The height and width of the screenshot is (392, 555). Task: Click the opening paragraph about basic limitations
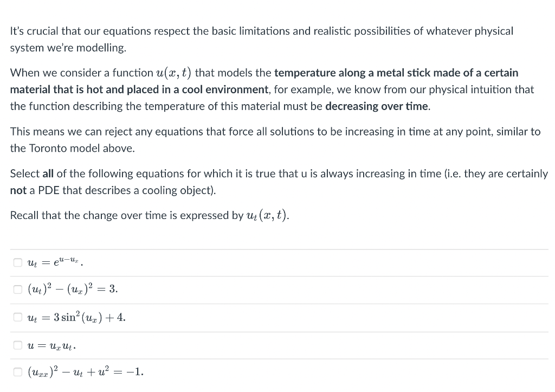tap(261, 31)
